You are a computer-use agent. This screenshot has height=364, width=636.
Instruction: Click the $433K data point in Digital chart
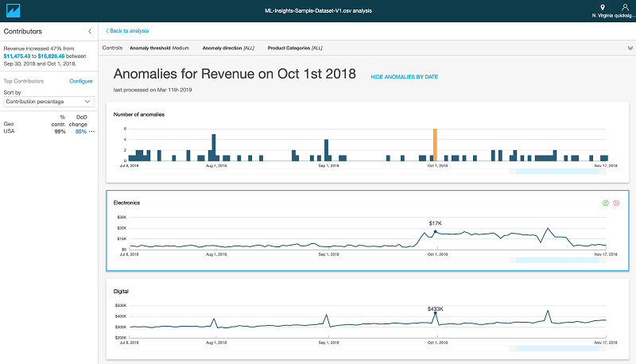tap(435, 314)
